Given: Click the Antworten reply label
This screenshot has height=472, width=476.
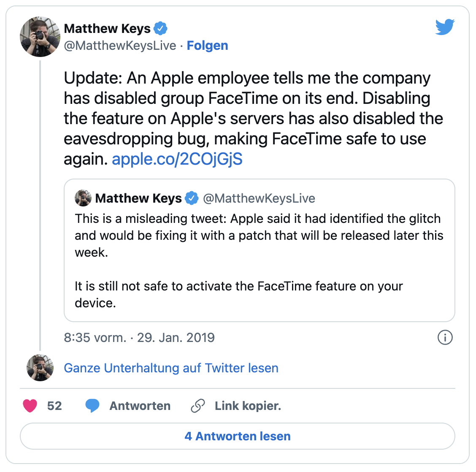Looking at the screenshot, I should pos(140,406).
